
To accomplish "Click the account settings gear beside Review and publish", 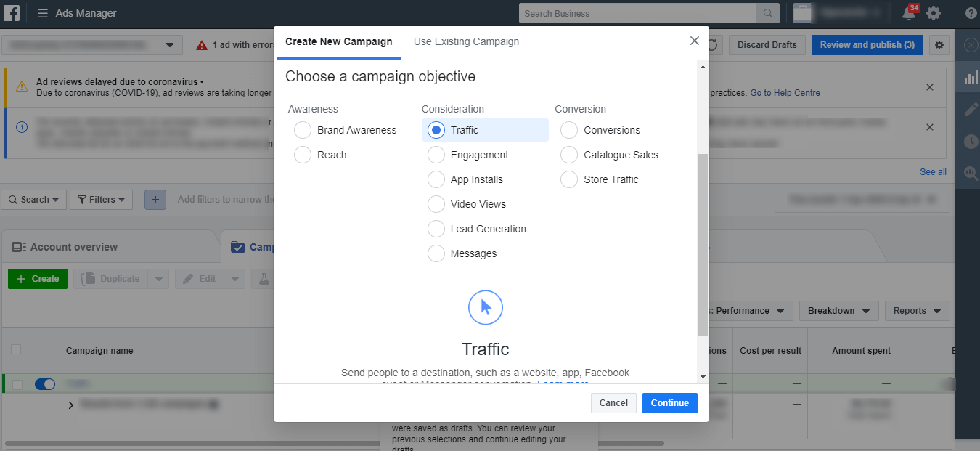I will pos(939,45).
